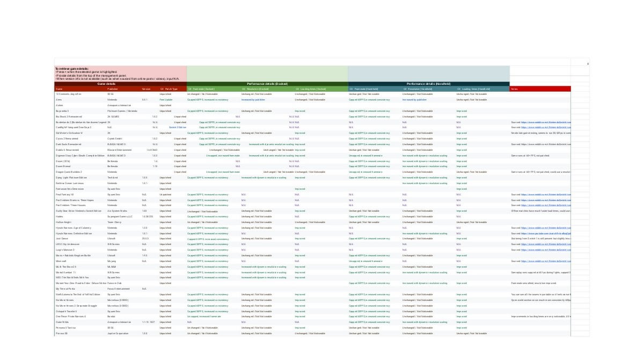644x338 pixels.
Task: Click the icon beside Resolution (Handheld) header
Action: 405,89
